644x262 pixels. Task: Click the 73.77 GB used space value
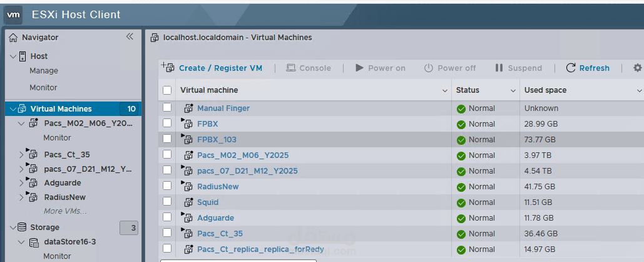(x=539, y=139)
